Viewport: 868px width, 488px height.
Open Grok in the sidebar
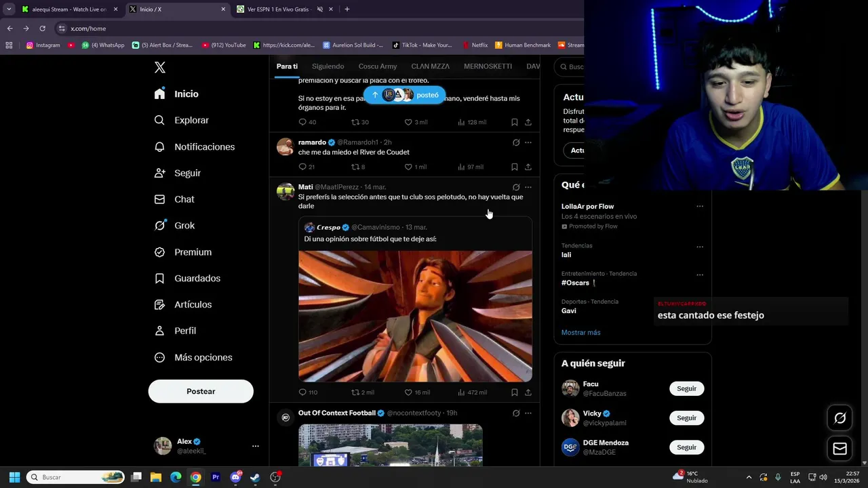[174, 226]
